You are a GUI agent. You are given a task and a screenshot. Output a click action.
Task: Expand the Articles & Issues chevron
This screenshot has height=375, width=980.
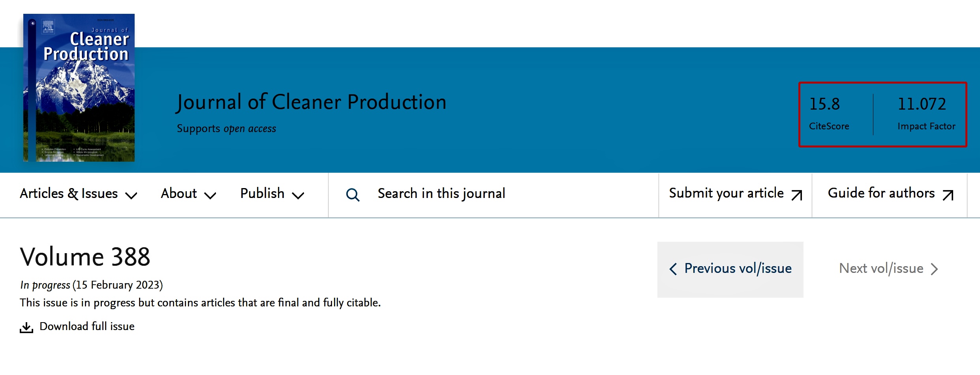[131, 195]
